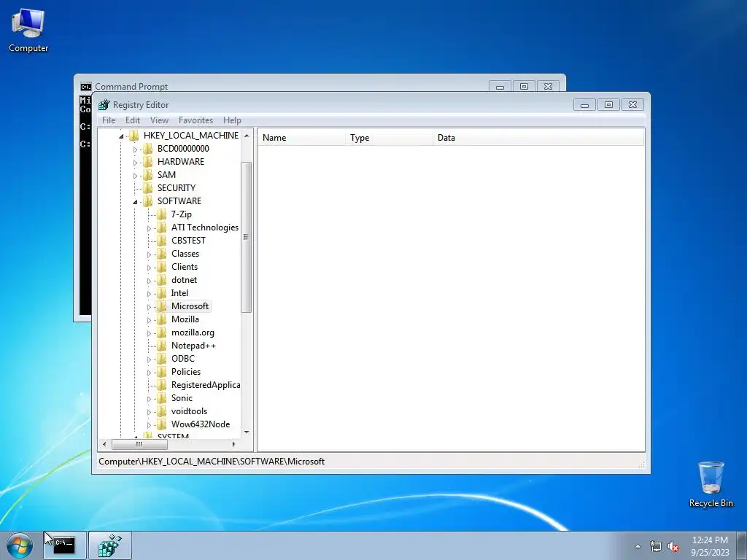Viewport: 747px width, 560px height.
Task: Click the Data column header
Action: tap(538, 138)
